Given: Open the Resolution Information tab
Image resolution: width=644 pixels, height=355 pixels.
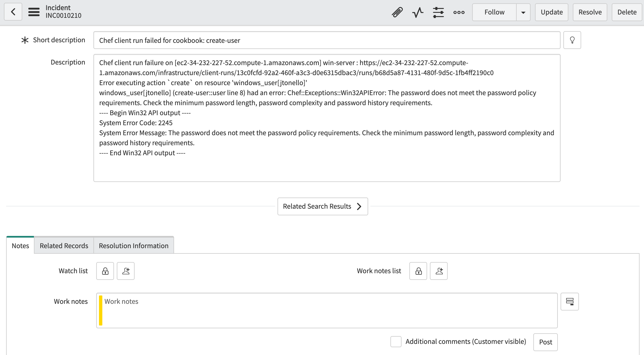Looking at the screenshot, I should pyautogui.click(x=133, y=245).
